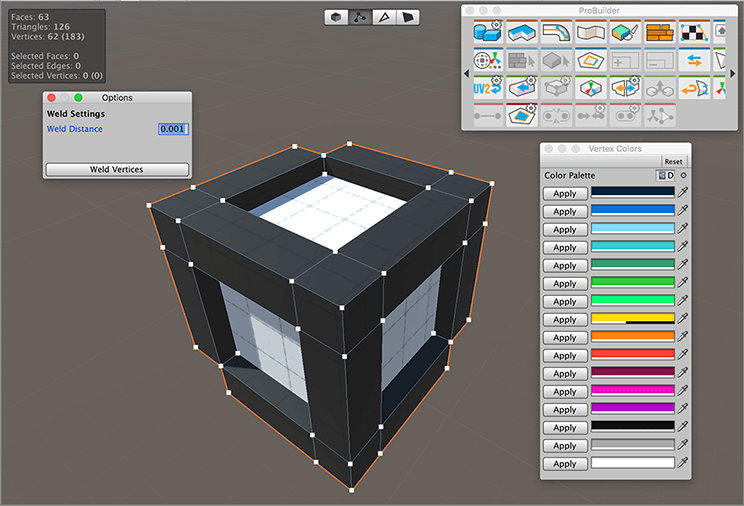Click the Flip Normals orange arrow icon
The width and height of the screenshot is (744, 506).
click(694, 88)
